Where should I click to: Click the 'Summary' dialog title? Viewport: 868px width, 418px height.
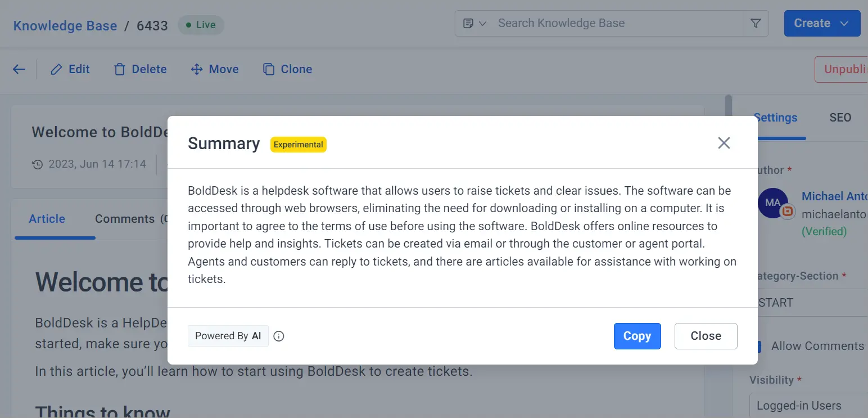pos(224,143)
